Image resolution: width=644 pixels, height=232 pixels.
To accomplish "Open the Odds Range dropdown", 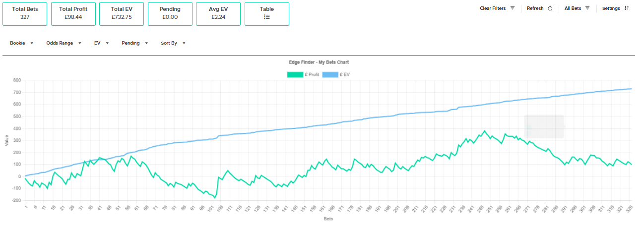I will click(x=64, y=43).
